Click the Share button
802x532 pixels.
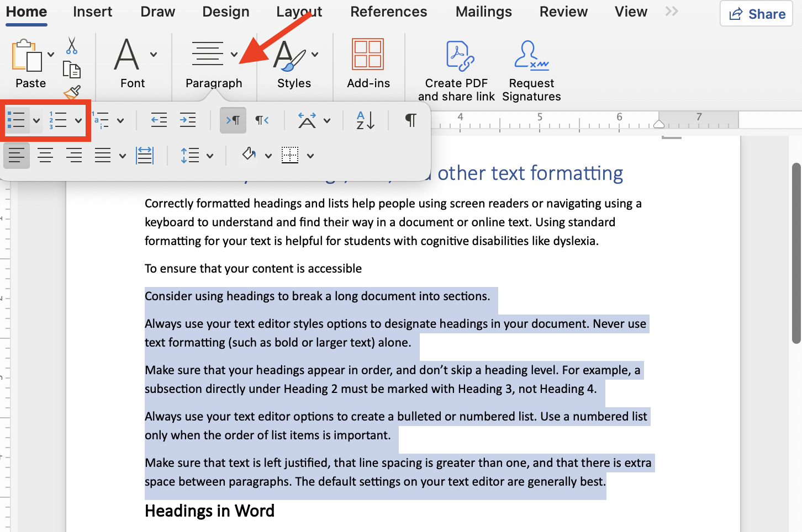tap(756, 14)
